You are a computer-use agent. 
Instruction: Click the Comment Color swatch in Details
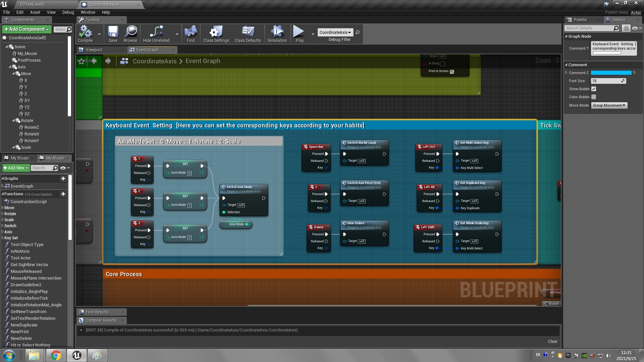[612, 73]
